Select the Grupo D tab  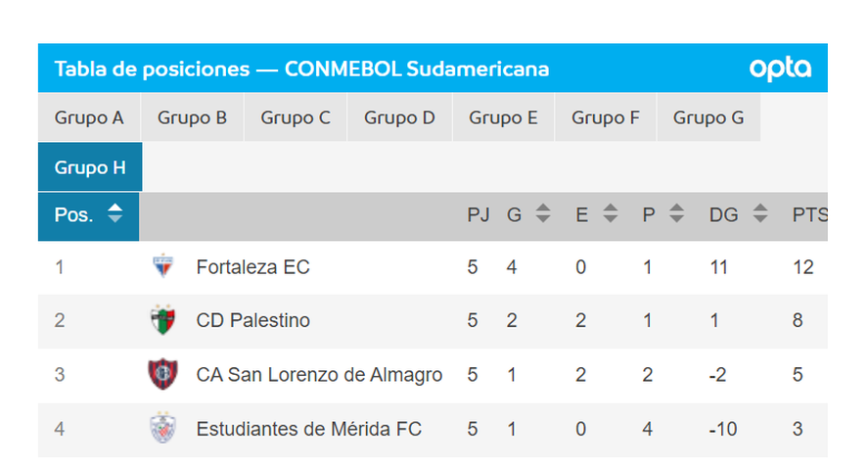click(x=399, y=118)
